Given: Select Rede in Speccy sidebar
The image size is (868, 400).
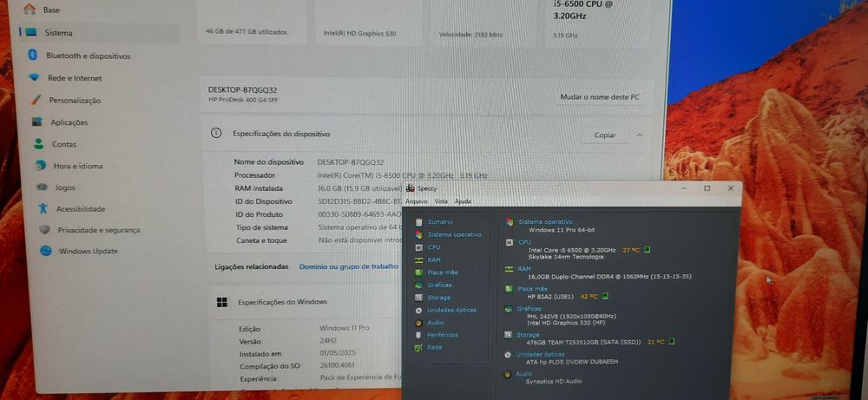Looking at the screenshot, I should [435, 347].
